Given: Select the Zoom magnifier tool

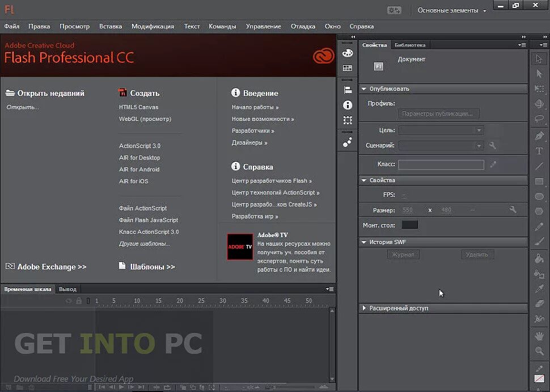Looking at the screenshot, I should (x=539, y=351).
